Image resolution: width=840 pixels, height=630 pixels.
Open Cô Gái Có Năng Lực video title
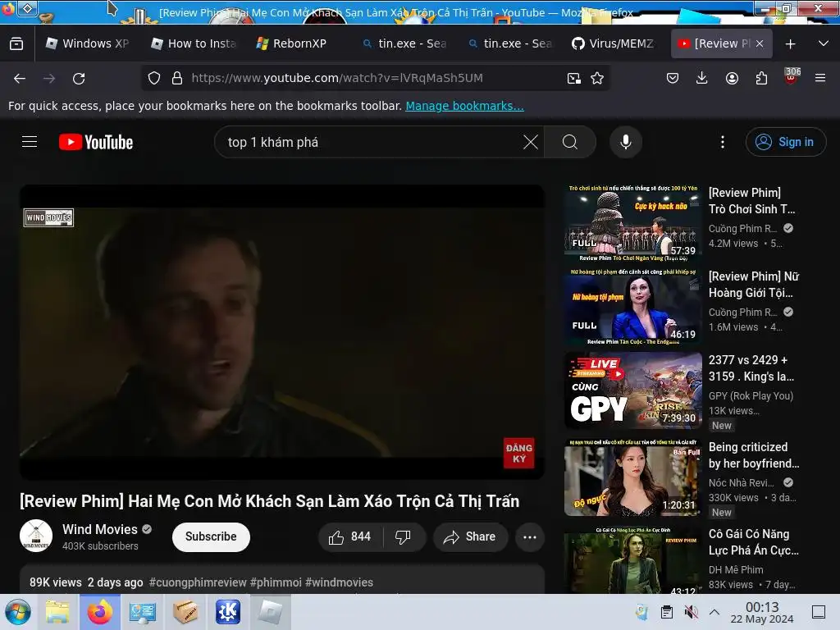pyautogui.click(x=753, y=542)
